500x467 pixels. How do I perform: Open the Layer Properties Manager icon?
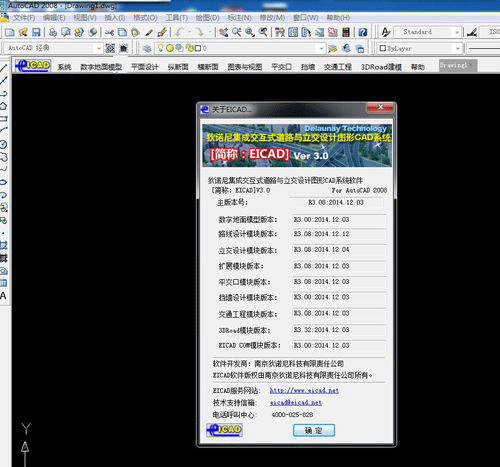[x=147, y=49]
